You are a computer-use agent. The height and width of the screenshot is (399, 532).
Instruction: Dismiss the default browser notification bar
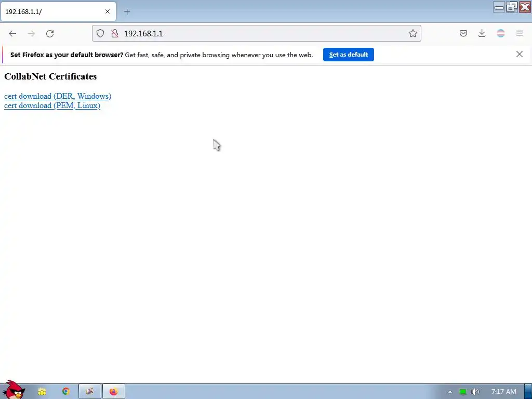[x=520, y=54]
